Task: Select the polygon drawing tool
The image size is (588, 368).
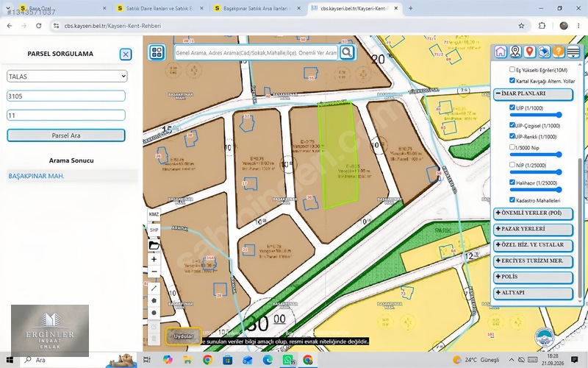Action: point(154,300)
